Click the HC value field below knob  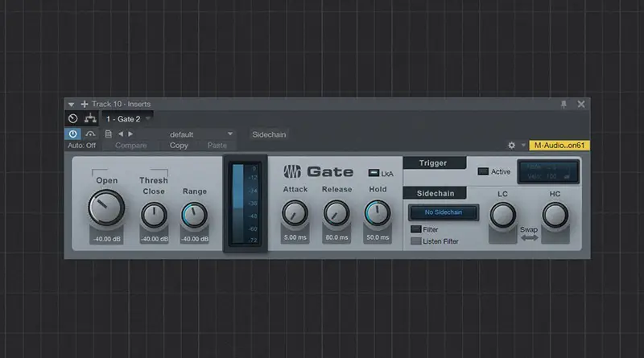coord(555,238)
